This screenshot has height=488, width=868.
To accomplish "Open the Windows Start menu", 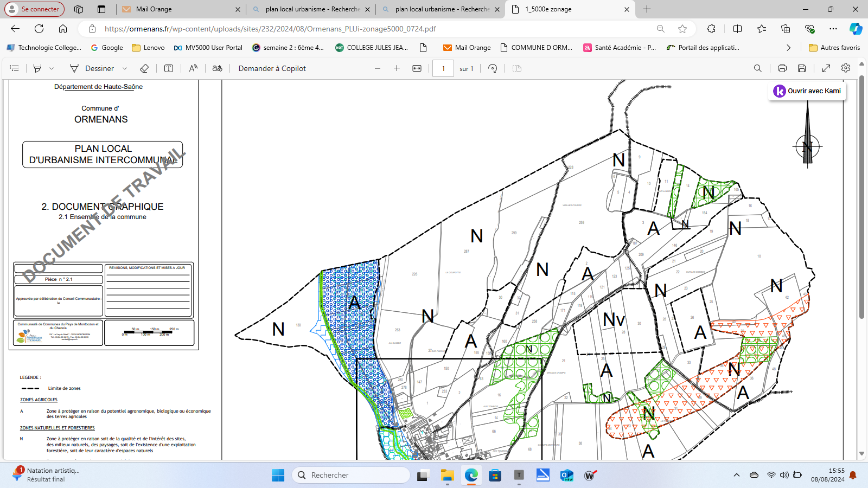I will tap(278, 476).
